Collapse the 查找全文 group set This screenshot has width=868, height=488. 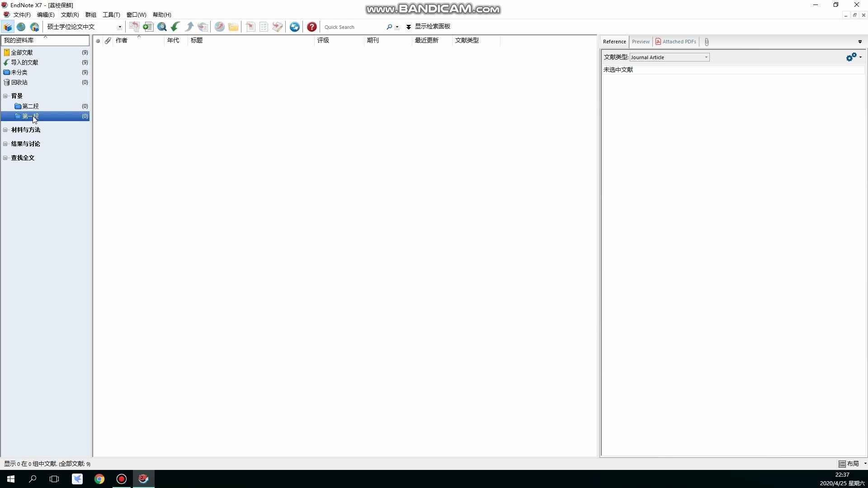click(x=5, y=158)
